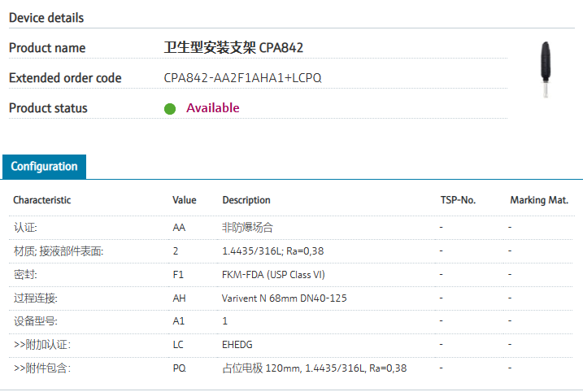Select the 认证 row value AA
583x392 pixels.
(x=180, y=228)
